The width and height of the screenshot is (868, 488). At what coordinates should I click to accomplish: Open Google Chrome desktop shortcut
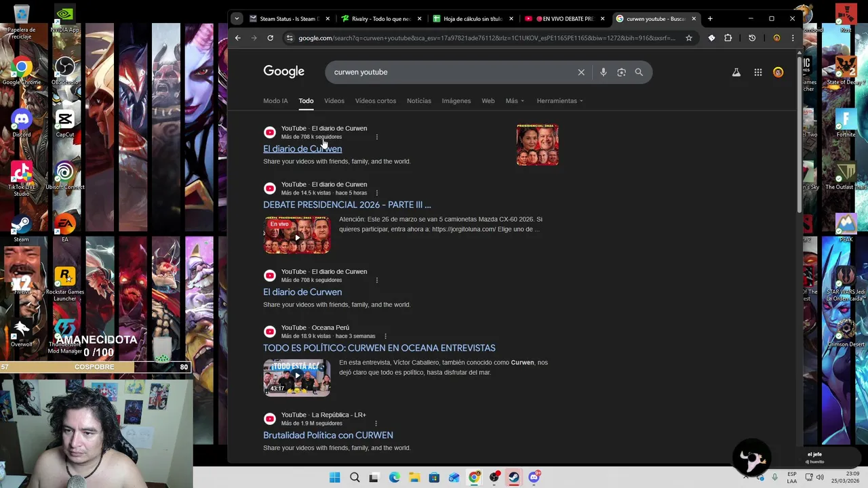point(22,72)
